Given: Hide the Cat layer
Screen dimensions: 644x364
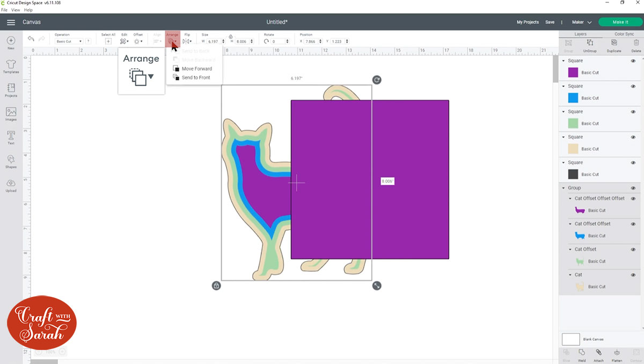Looking at the screenshot, I should (633, 274).
